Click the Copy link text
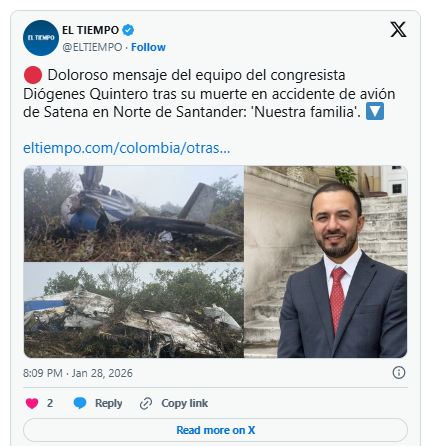429x446 pixels. (x=184, y=403)
